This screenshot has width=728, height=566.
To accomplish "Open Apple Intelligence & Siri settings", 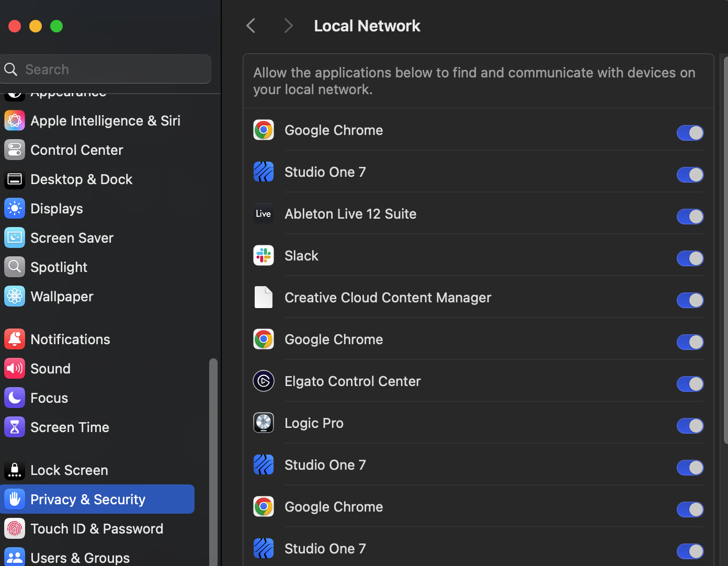I will [97, 121].
